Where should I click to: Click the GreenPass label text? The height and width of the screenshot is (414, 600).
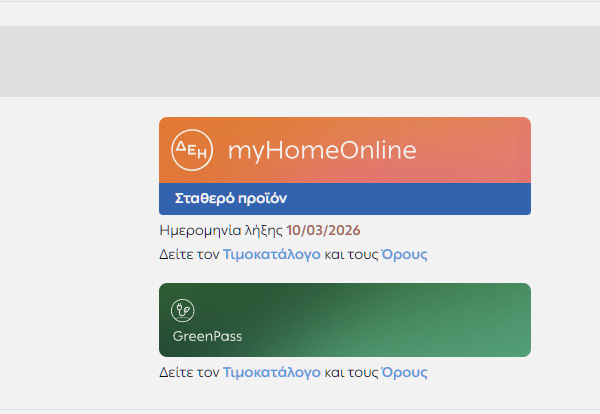pyautogui.click(x=207, y=336)
